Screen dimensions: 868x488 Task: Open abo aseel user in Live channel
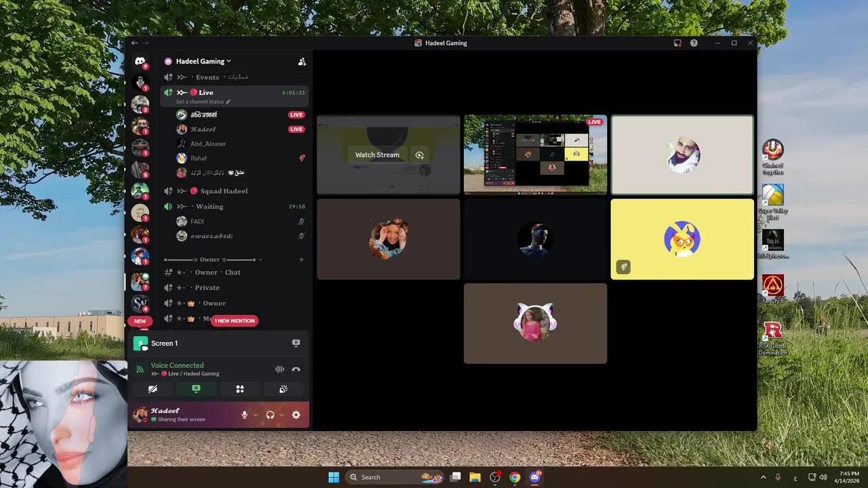pyautogui.click(x=203, y=115)
